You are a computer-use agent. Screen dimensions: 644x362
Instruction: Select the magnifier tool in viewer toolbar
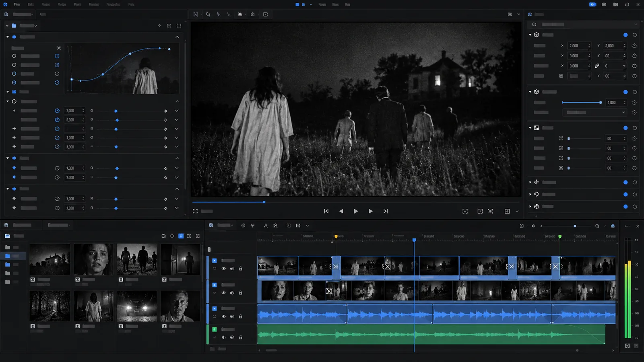pos(208,14)
